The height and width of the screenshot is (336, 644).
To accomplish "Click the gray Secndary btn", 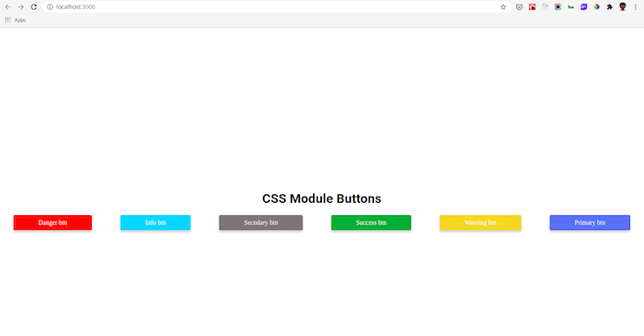I will [x=261, y=222].
